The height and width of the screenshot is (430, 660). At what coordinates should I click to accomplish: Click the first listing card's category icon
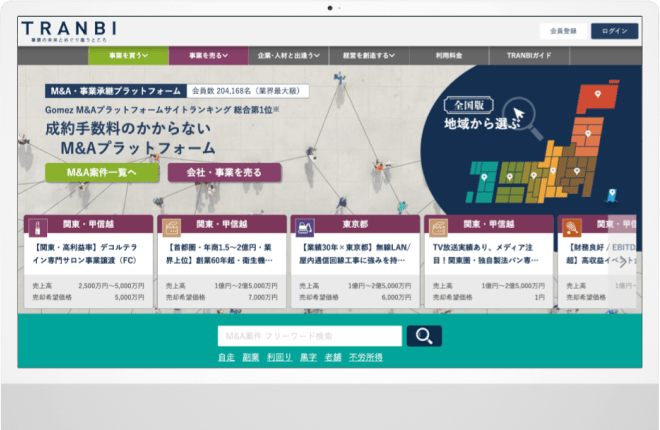39,226
